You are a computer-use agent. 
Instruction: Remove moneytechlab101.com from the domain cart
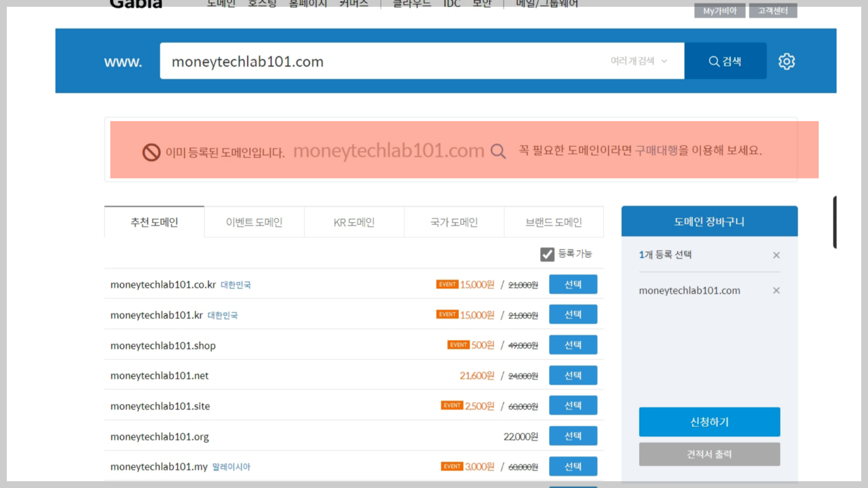coord(776,291)
